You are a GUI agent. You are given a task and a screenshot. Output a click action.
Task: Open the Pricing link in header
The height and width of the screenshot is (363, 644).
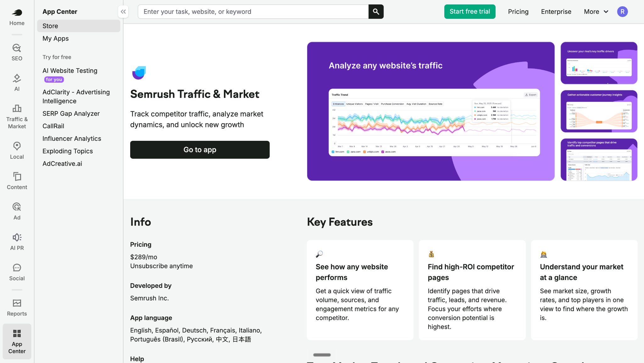(518, 12)
